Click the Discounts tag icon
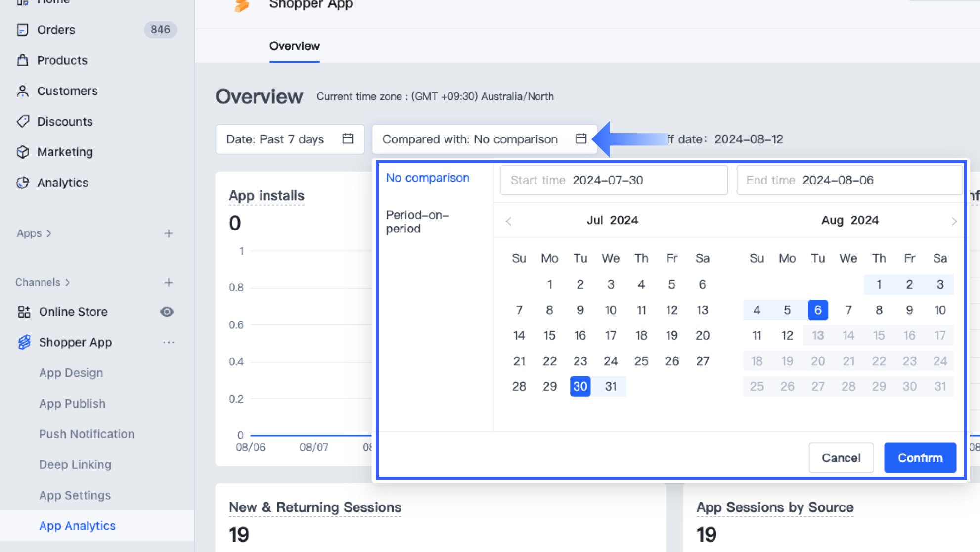980x552 pixels. (x=22, y=121)
